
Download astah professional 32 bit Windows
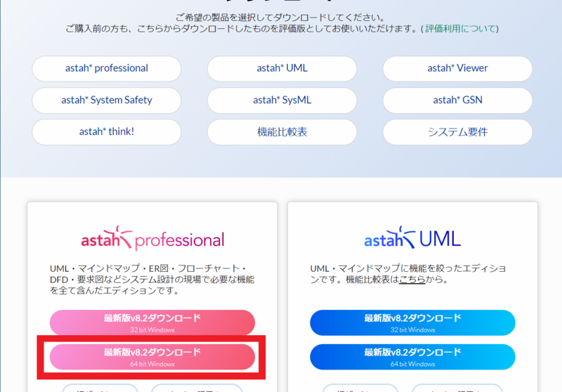pos(152,323)
